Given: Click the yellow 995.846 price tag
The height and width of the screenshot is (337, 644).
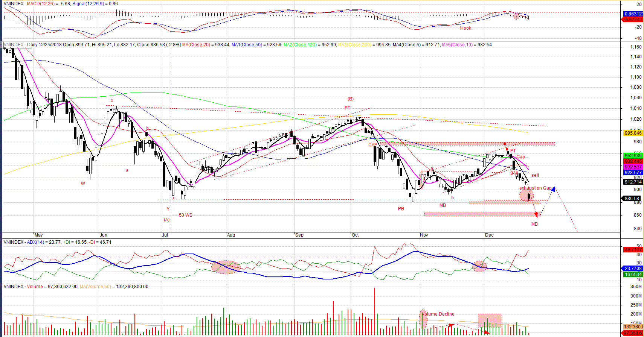Looking at the screenshot, I should click(x=633, y=133).
